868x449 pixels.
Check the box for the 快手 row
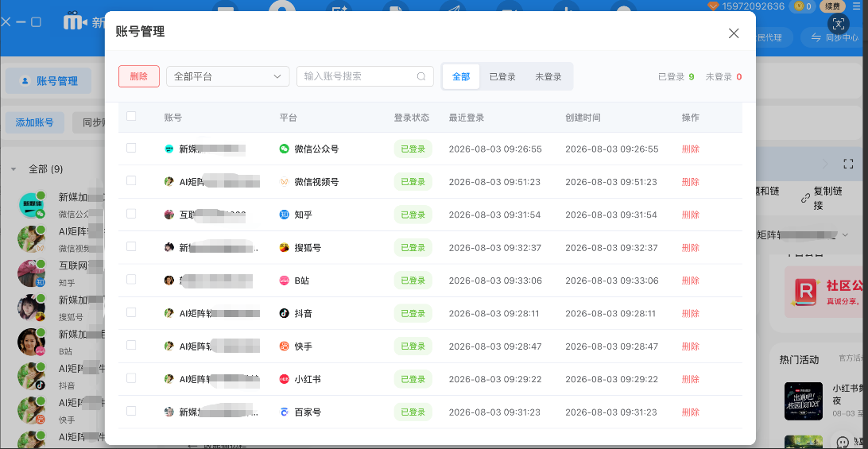coord(131,345)
